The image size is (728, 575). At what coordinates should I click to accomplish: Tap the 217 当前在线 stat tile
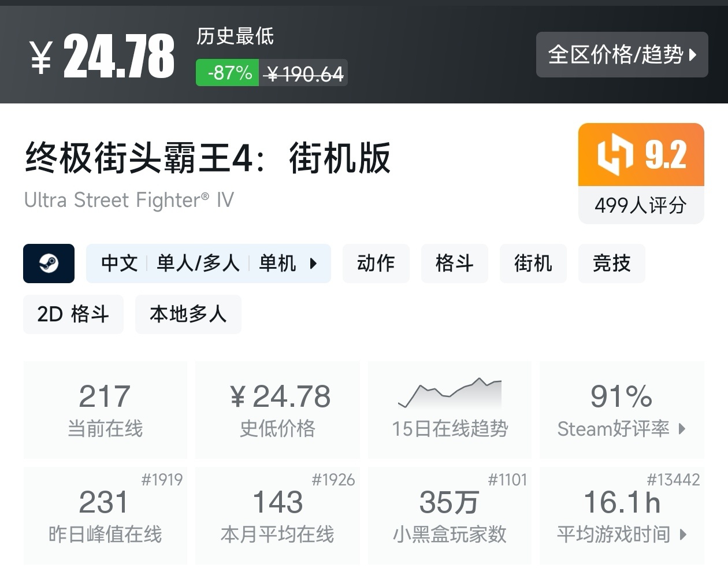105,410
